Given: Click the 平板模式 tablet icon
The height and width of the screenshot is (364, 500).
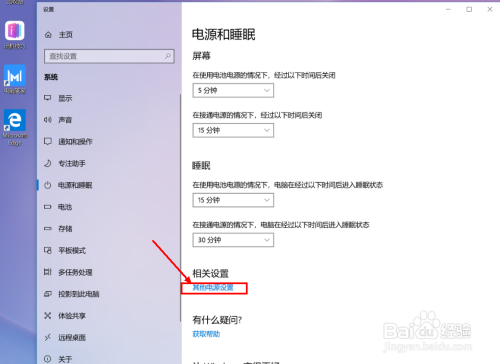Looking at the screenshot, I should coord(48,250).
